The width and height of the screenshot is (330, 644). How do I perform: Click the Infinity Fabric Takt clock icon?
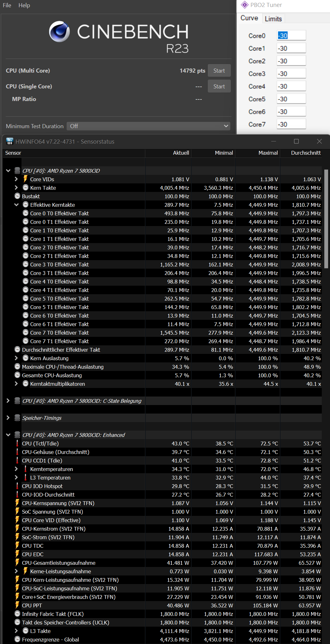[17, 614]
